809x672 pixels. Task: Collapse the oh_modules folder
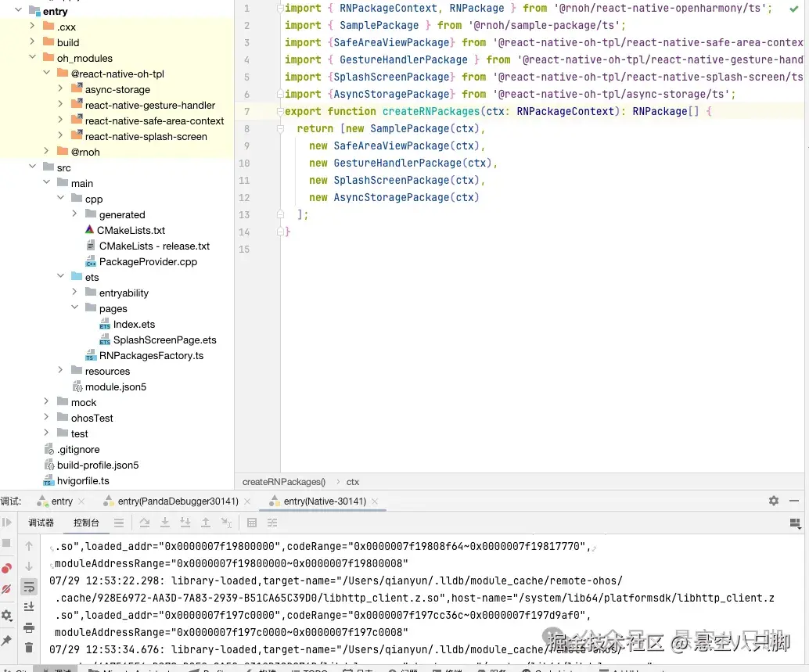33,57
